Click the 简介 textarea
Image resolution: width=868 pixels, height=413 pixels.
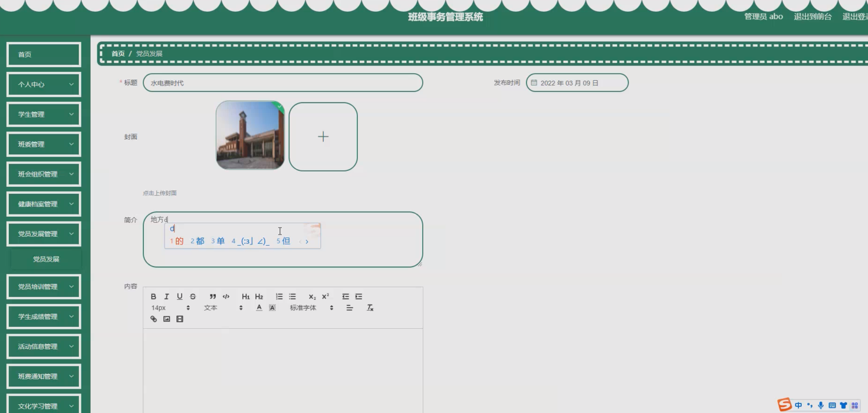click(x=283, y=239)
